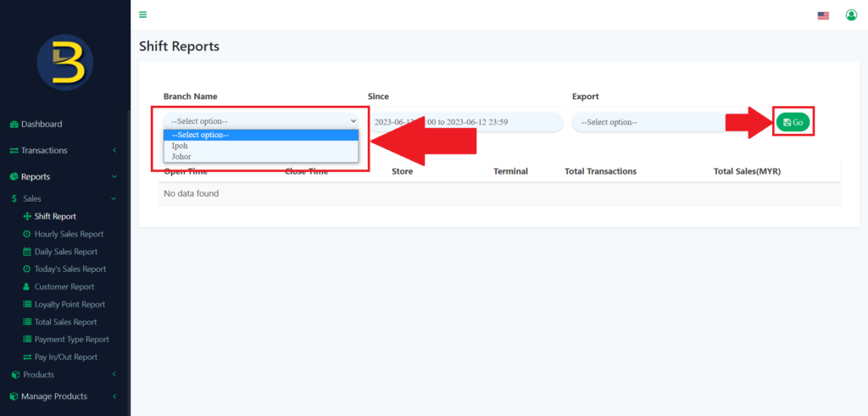Click the user profile icon
868x416 pixels.
pos(851,15)
